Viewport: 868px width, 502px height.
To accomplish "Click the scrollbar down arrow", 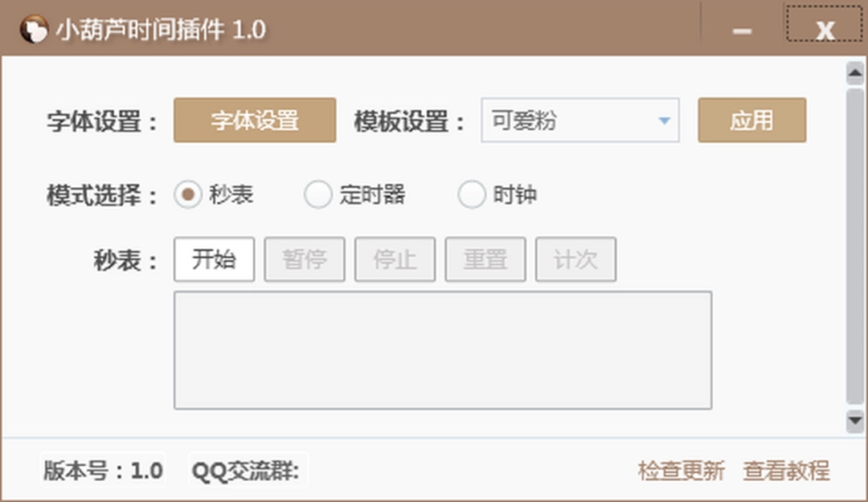I will tap(854, 421).
